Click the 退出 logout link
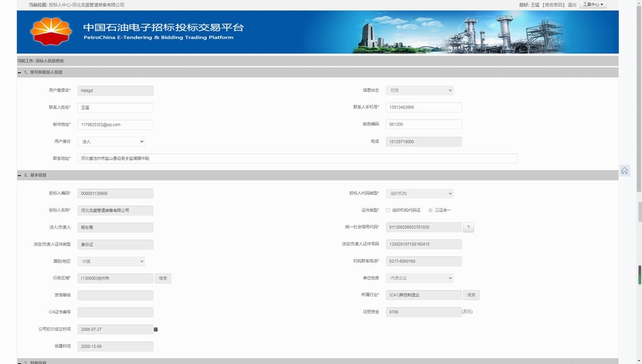642x364 pixels. coord(572,5)
